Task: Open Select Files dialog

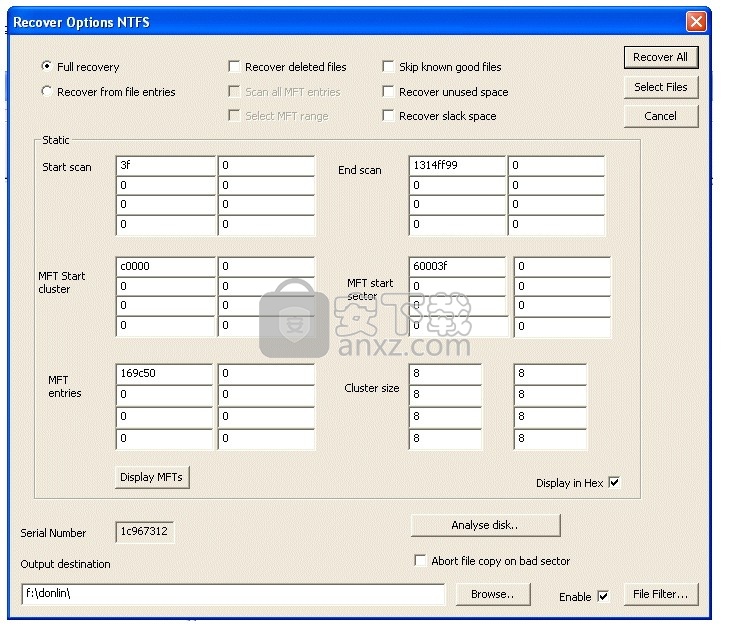Action: [x=660, y=87]
